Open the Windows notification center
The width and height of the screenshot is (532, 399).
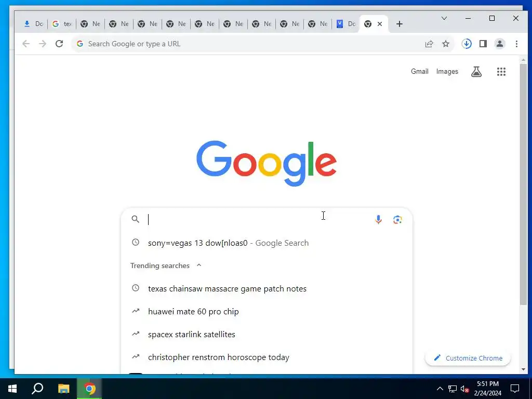[515, 389]
